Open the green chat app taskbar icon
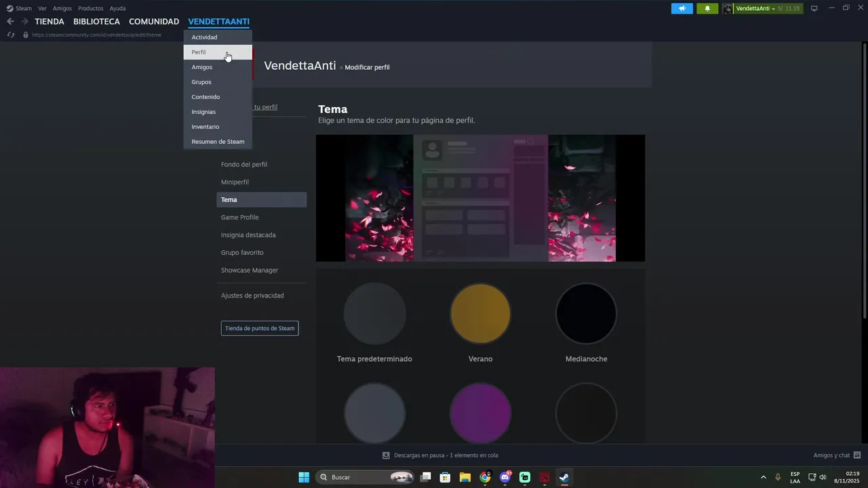This screenshot has width=868, height=488. tap(525, 477)
